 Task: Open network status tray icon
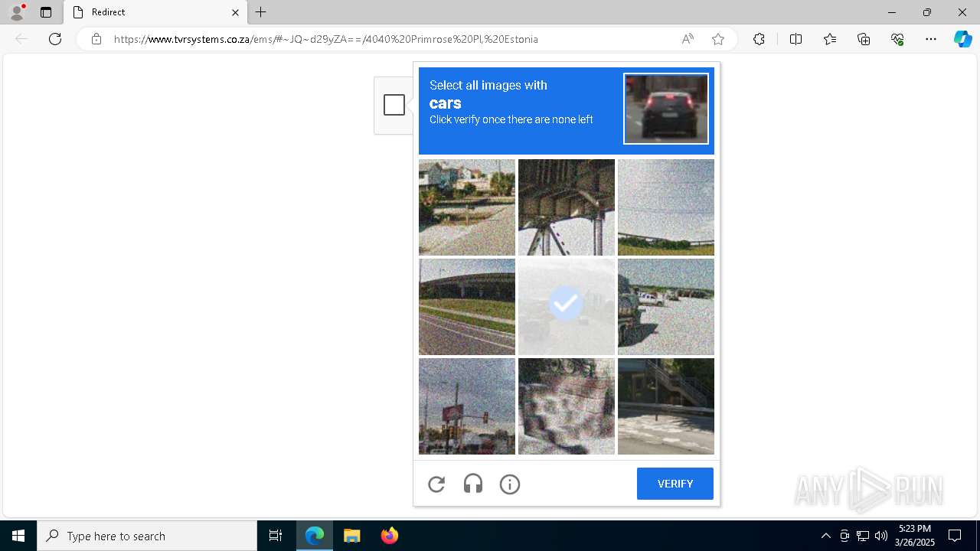(863, 536)
